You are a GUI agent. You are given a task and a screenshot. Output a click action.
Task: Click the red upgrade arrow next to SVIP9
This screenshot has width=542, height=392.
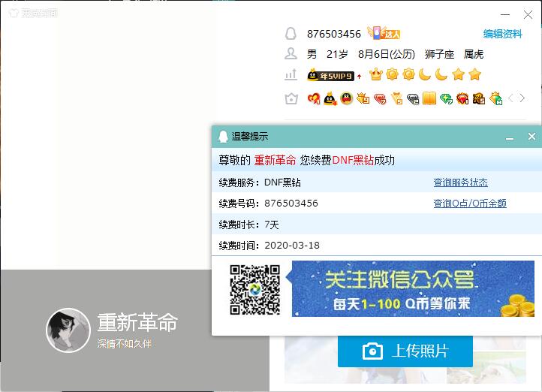point(359,76)
